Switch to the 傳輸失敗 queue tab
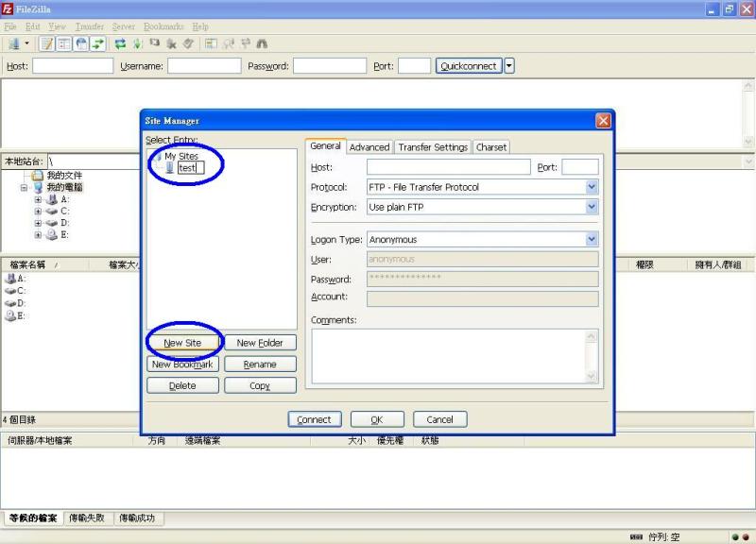 point(87,518)
